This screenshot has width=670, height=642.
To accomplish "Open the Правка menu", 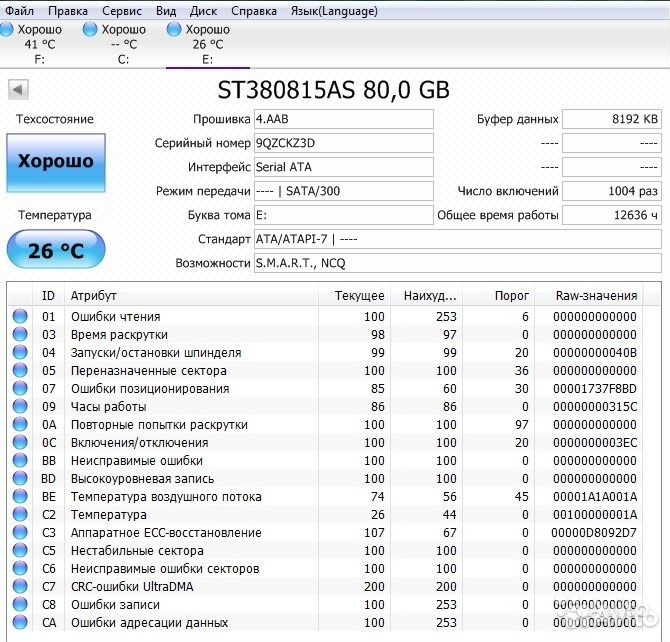I will [x=68, y=11].
